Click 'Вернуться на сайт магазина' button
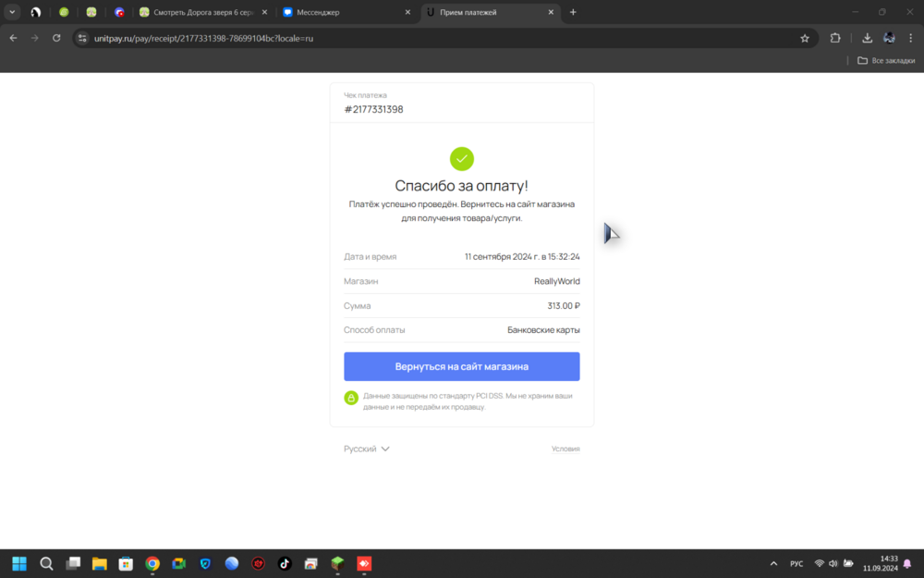 (x=461, y=366)
